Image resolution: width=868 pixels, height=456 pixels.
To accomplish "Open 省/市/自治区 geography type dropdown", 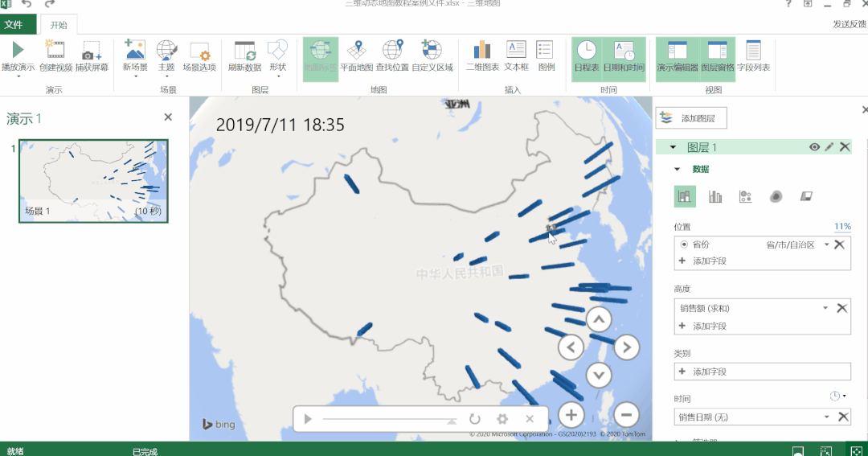I will click(826, 244).
